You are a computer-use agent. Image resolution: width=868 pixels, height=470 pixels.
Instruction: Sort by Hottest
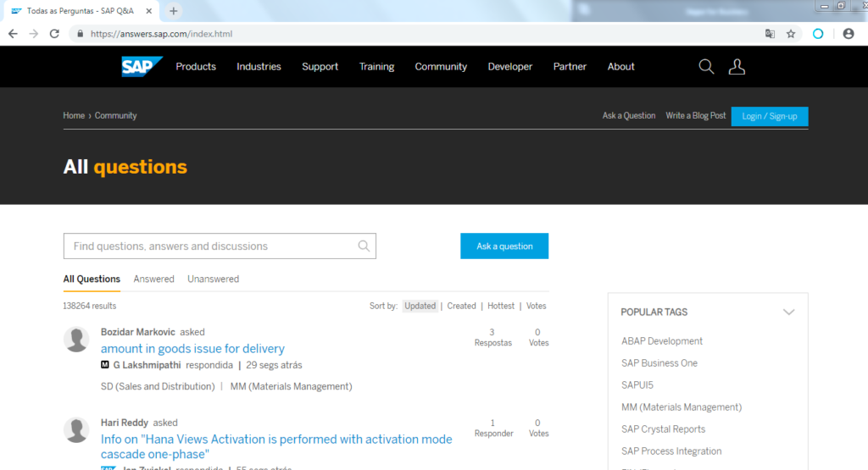point(501,306)
